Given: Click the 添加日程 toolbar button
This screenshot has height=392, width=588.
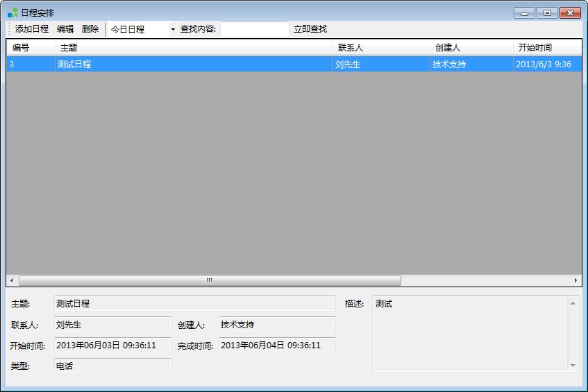Looking at the screenshot, I should pos(32,29).
